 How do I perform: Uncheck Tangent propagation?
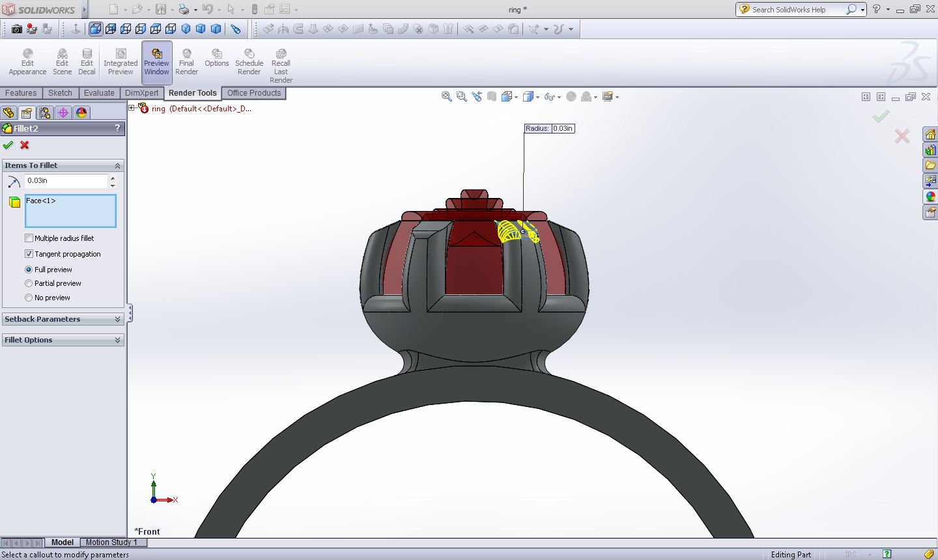pyautogui.click(x=29, y=254)
